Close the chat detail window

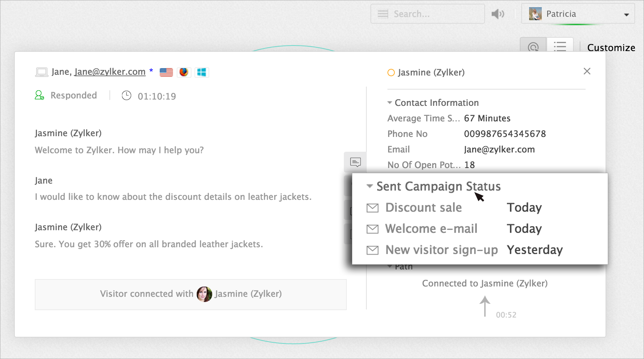pos(587,71)
